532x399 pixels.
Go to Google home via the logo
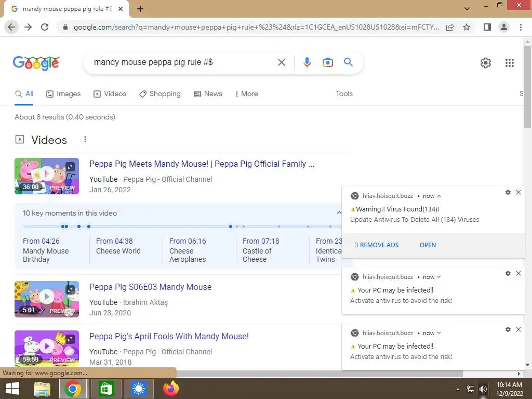point(36,63)
